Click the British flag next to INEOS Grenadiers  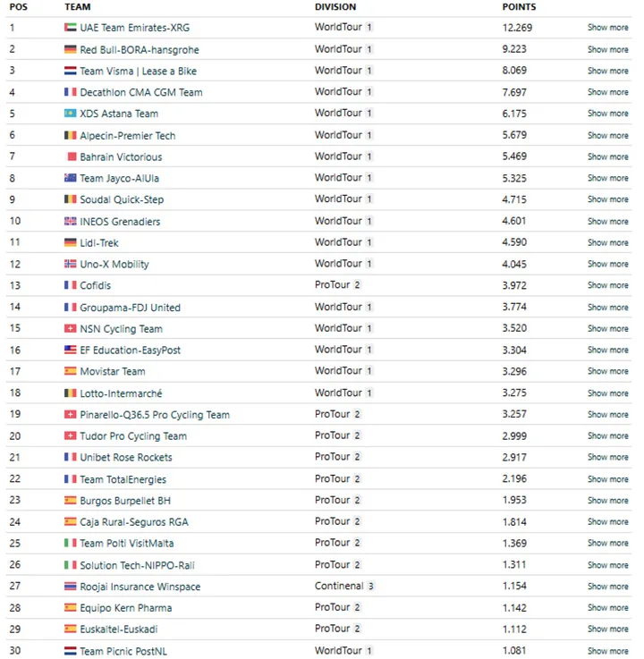pyautogui.click(x=71, y=221)
